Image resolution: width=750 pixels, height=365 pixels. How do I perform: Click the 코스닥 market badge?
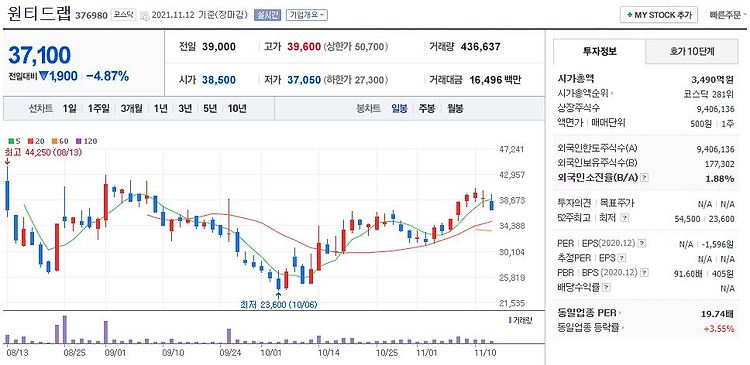[x=124, y=15]
